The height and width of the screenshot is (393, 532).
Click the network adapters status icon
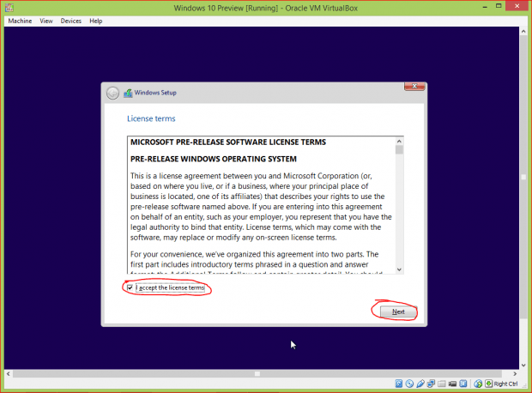[x=431, y=384]
